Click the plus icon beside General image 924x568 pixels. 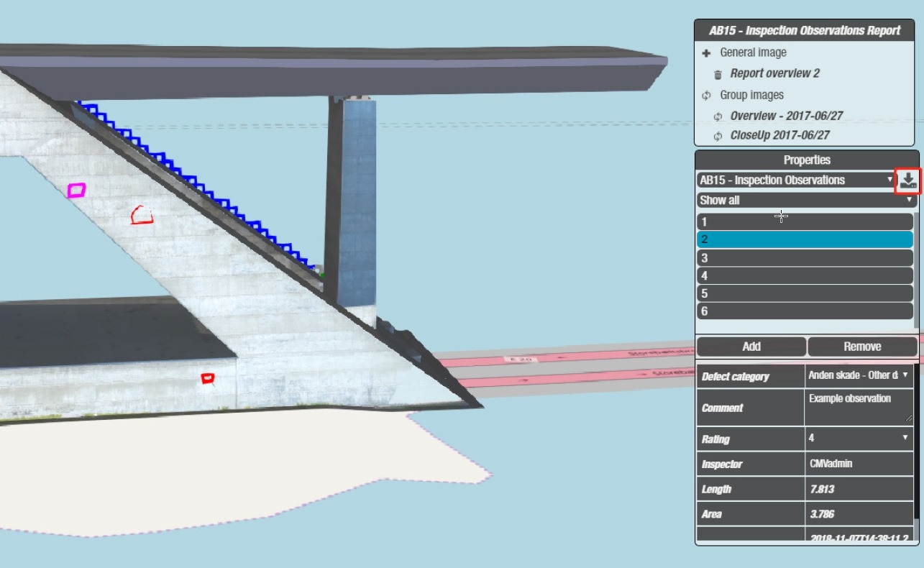click(x=707, y=52)
